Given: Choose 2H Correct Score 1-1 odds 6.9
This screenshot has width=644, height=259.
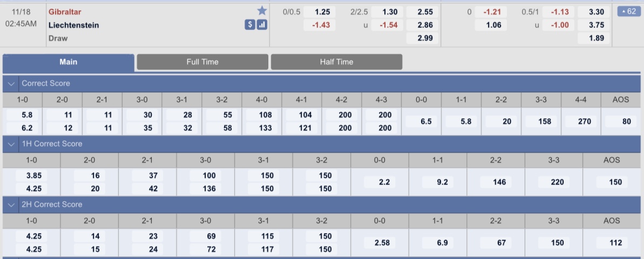Looking at the screenshot, I should coord(437,243).
